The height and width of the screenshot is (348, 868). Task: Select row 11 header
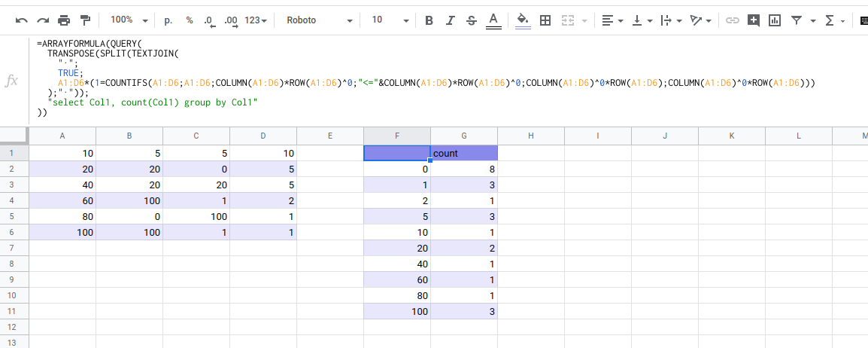(x=14, y=311)
